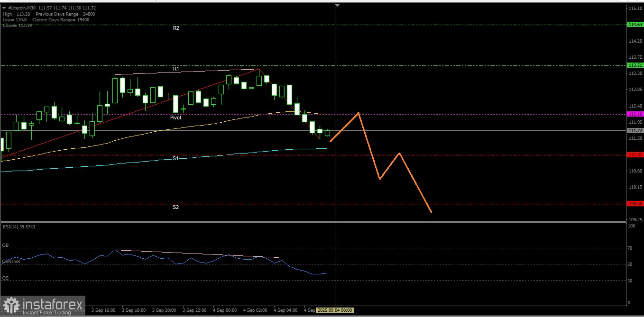Select the green 114.64 price label
This screenshot has width=644, height=317.
[635, 25]
